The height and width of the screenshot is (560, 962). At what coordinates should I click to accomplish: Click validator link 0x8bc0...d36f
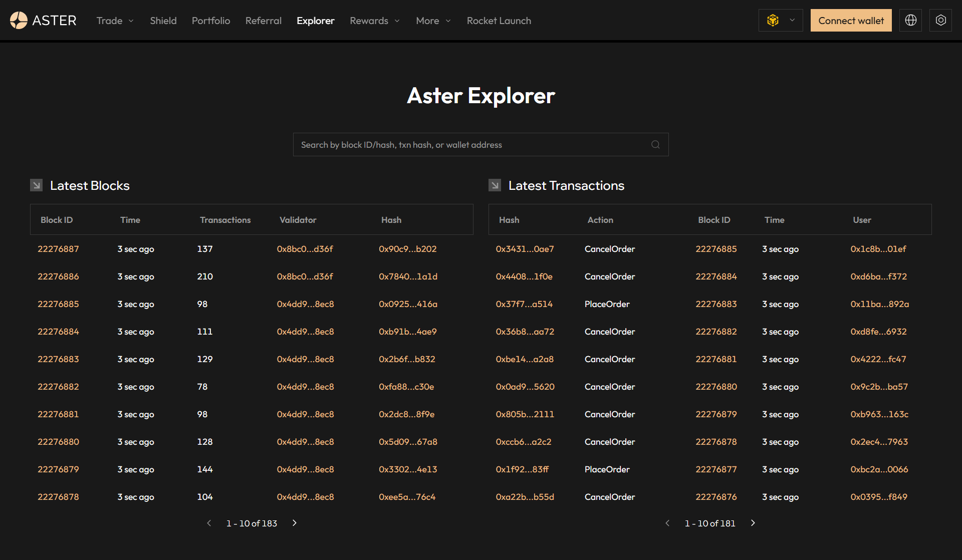(x=305, y=249)
